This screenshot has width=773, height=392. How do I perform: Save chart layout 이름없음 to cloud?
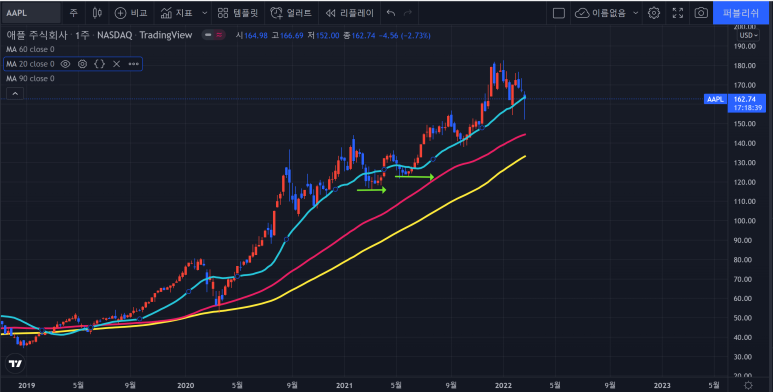[x=601, y=13]
